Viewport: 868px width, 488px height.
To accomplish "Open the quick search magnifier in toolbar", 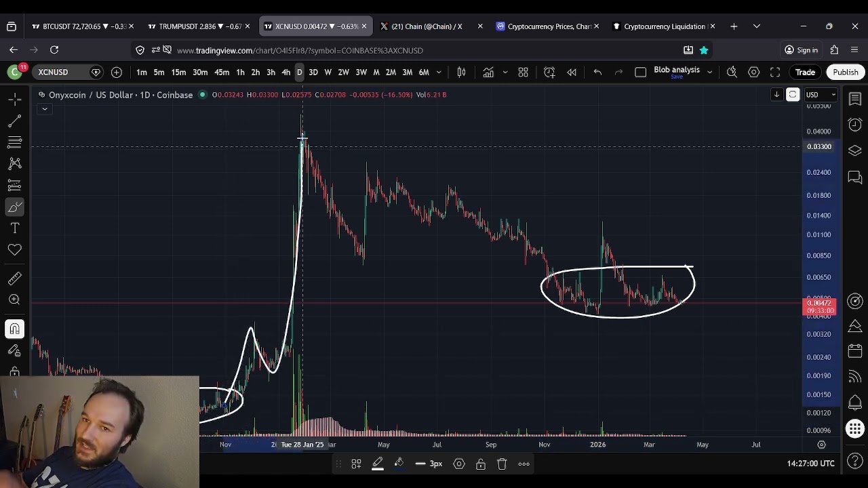I will point(732,73).
